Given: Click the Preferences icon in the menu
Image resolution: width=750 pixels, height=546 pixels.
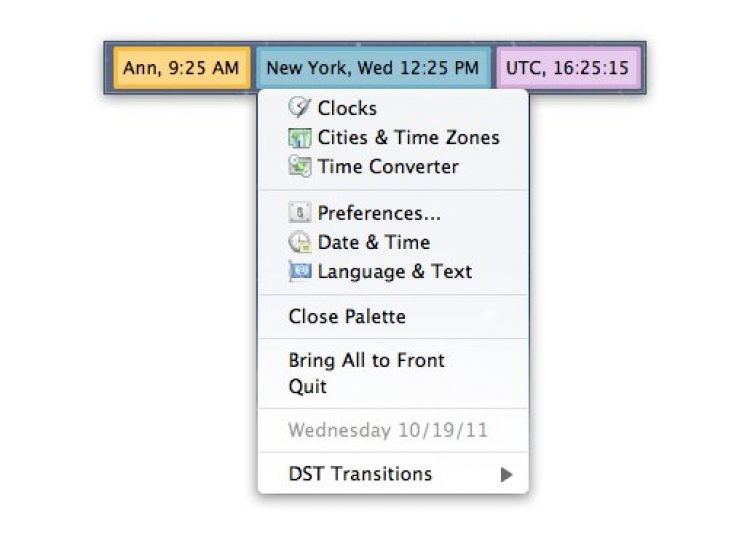Looking at the screenshot, I should tap(299, 213).
